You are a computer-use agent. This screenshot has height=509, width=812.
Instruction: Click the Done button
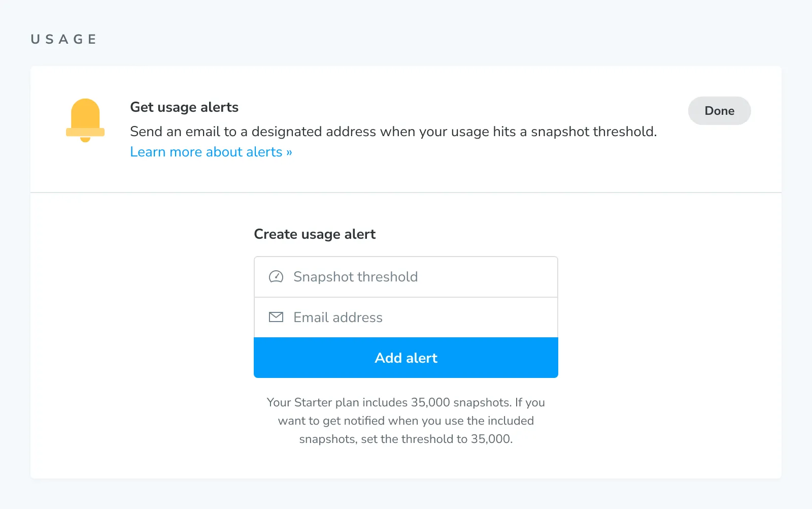[x=719, y=111]
